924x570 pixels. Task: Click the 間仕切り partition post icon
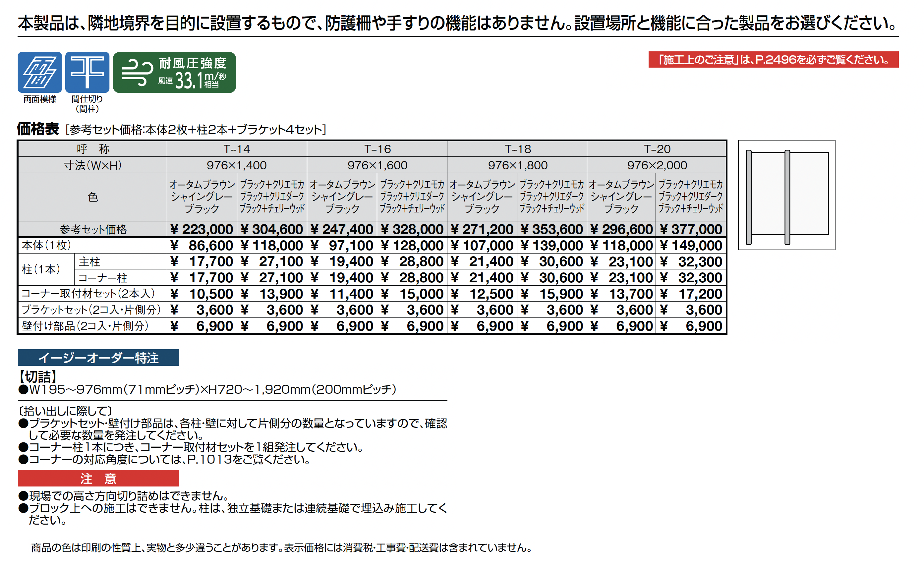pos(87,72)
